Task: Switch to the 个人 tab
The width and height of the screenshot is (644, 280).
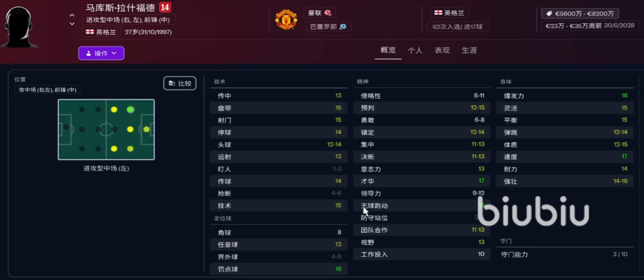Action: [415, 51]
